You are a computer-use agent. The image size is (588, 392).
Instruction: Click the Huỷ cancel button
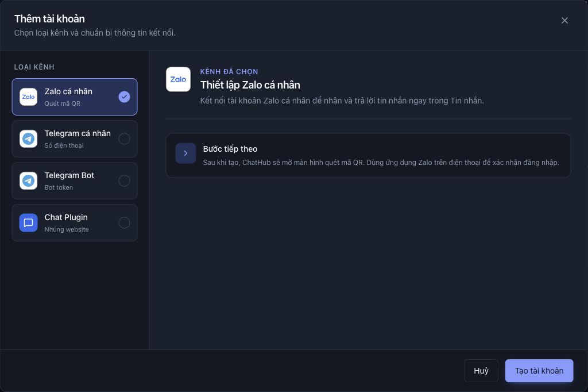point(481,371)
